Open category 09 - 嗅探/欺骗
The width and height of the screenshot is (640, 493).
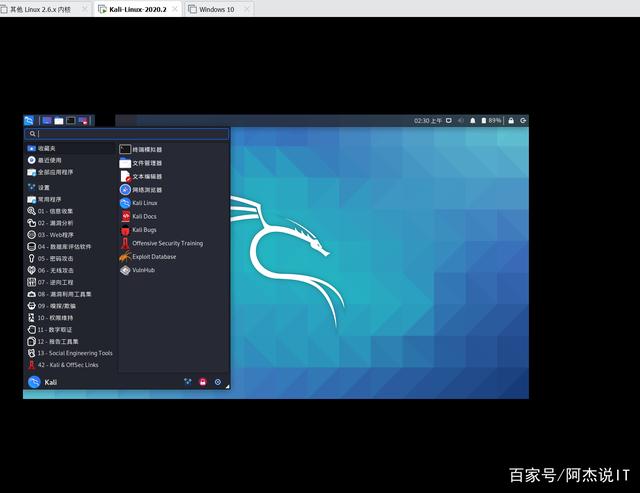click(x=70, y=306)
